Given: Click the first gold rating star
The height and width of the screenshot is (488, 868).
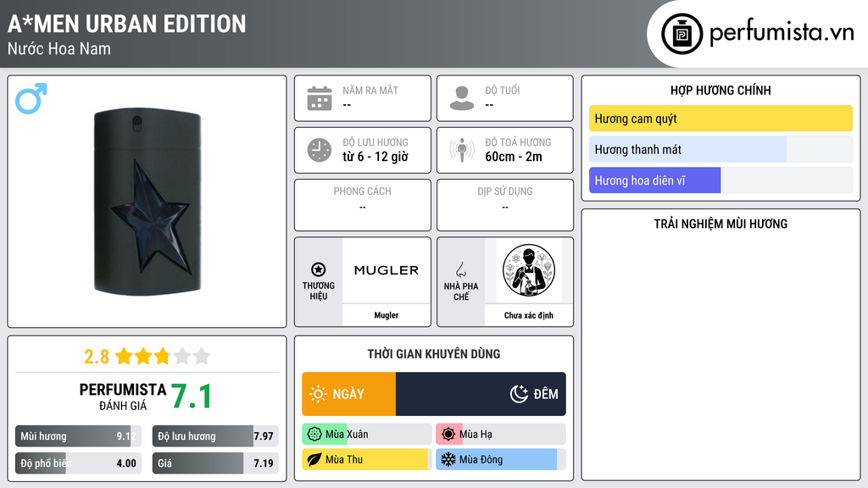Looking at the screenshot, I should pyautogui.click(x=124, y=356).
